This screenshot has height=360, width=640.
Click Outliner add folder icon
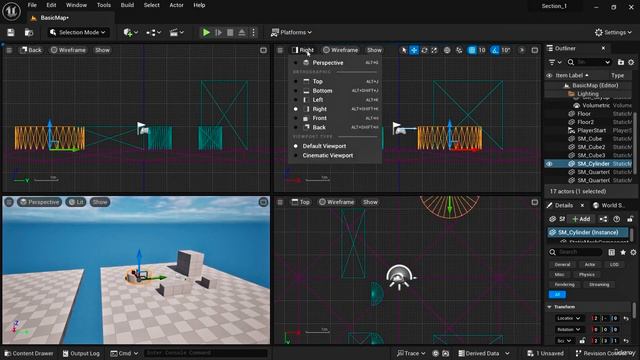point(621,62)
